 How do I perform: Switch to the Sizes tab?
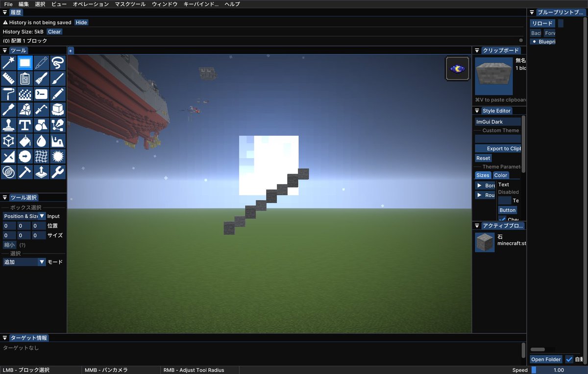click(483, 175)
